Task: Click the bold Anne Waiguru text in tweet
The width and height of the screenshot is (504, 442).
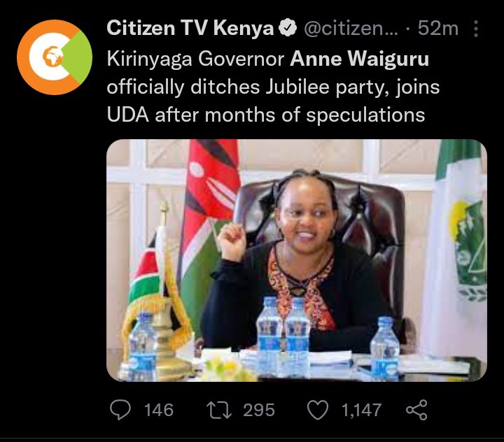Action: tap(359, 59)
